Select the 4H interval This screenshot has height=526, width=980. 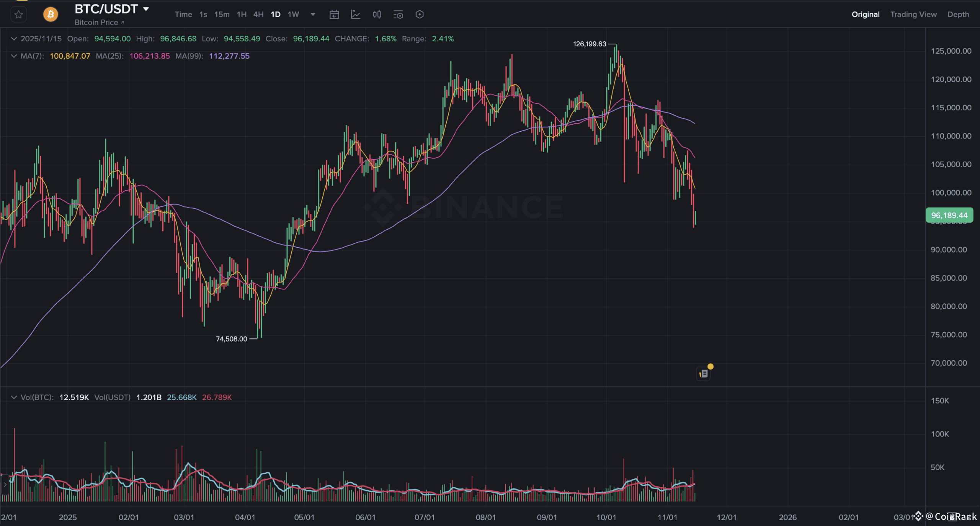point(258,15)
